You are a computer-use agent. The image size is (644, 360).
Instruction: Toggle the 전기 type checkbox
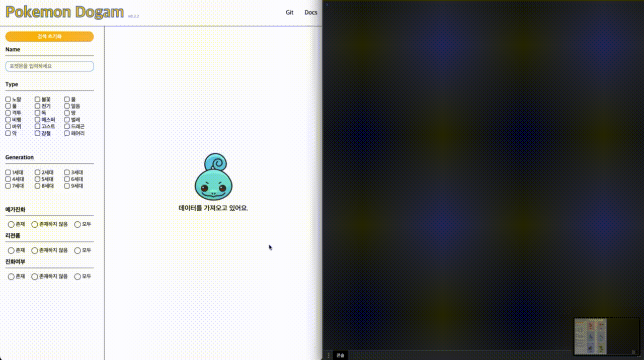pyautogui.click(x=38, y=106)
